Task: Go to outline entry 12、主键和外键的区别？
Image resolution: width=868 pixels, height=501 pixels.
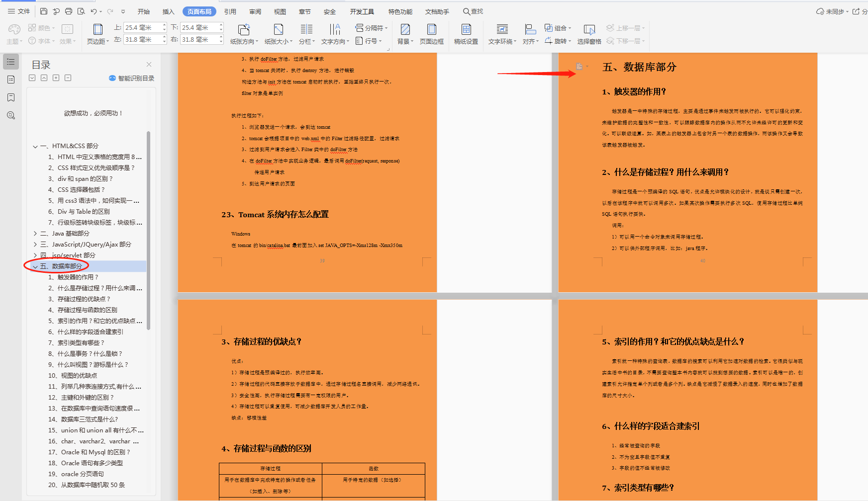Action: coord(81,398)
